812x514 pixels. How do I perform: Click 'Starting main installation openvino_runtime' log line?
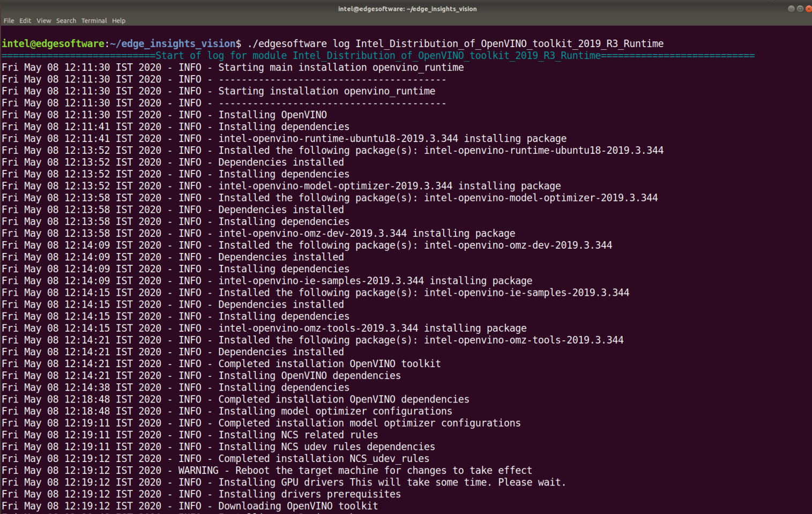(233, 67)
